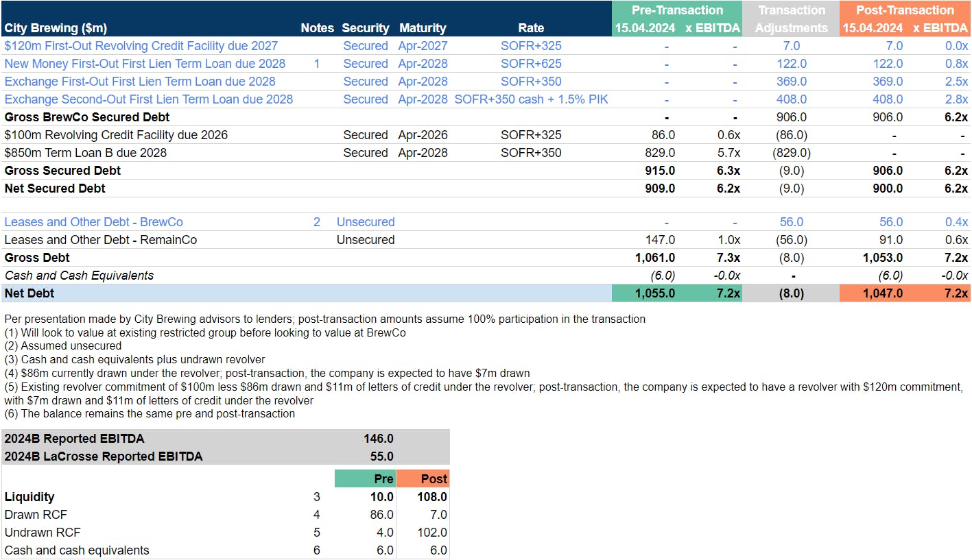Select the "909.0" net secured debt value
972x560 pixels.
660,188
